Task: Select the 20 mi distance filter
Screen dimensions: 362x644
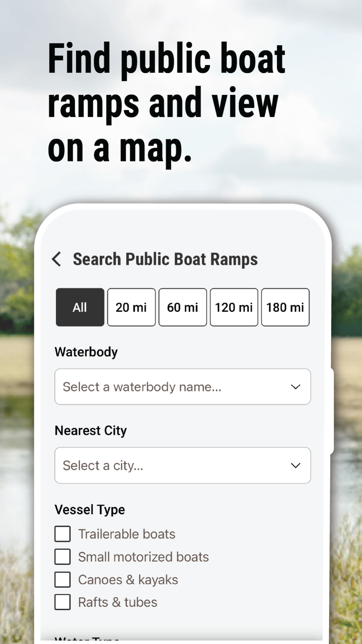Action: click(x=131, y=307)
